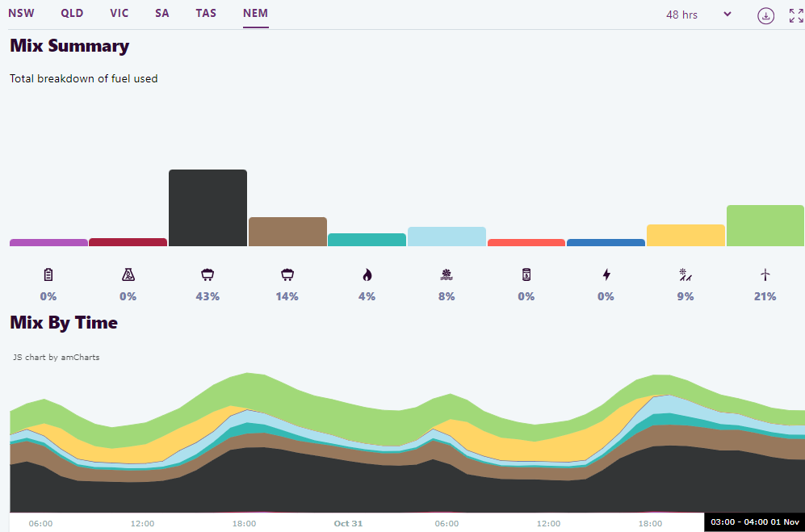Click the biomass flask icon
This screenshot has height=532, width=805.
(128, 274)
